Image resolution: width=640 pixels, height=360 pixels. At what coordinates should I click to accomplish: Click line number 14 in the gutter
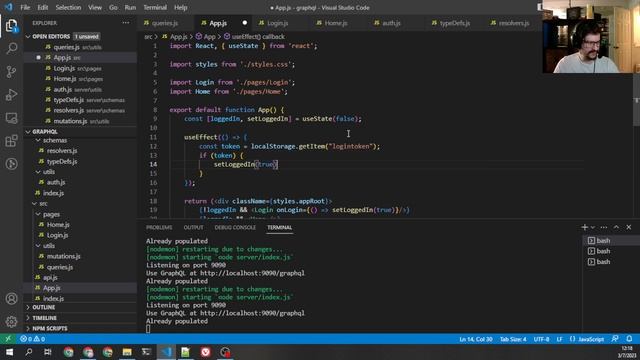click(x=153, y=164)
